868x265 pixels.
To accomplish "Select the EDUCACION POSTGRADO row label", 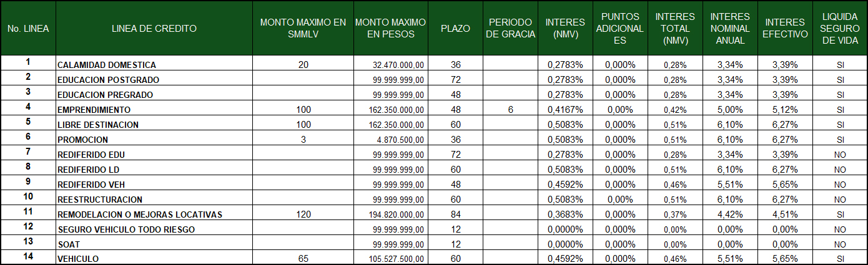I will click(x=154, y=80).
